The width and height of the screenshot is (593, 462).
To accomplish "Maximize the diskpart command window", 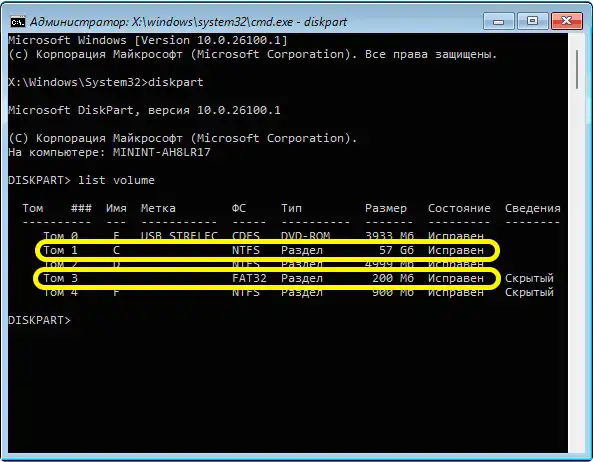I will (x=532, y=21).
